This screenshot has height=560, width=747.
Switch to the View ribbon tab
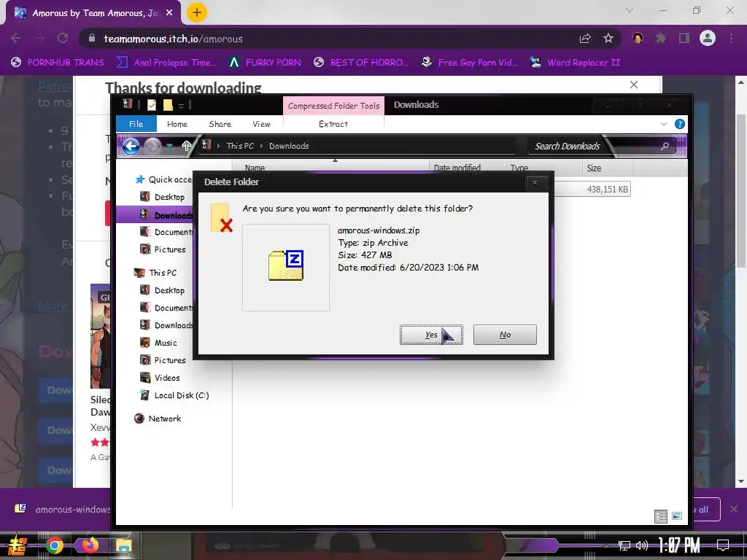[262, 124]
